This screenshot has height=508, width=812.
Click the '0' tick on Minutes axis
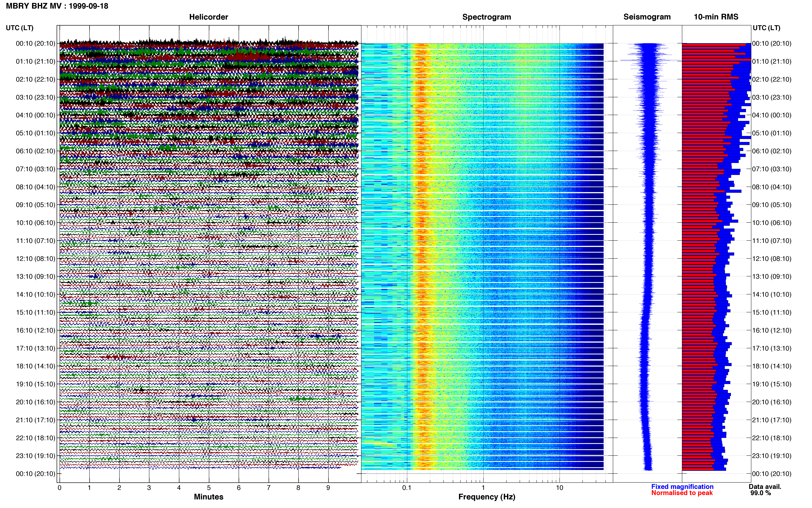click(x=59, y=488)
